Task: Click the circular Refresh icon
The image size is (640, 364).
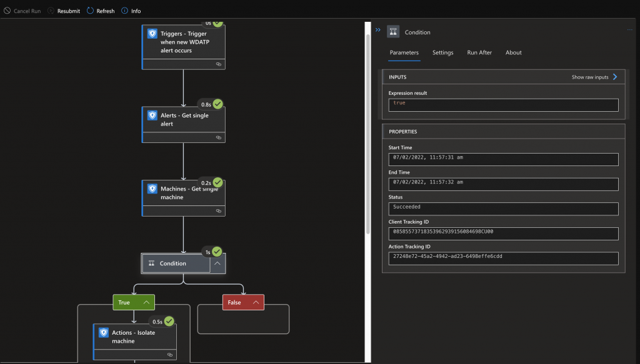Action: [x=90, y=11]
